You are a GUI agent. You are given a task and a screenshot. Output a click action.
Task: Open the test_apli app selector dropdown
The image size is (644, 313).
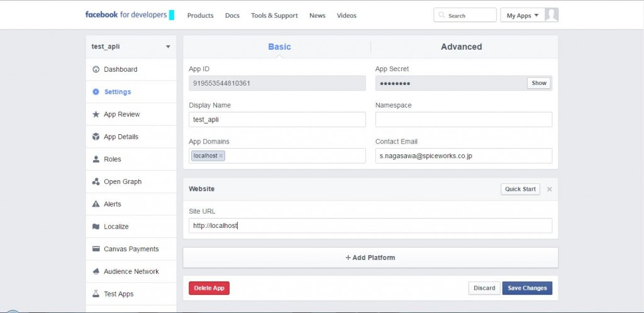pos(131,47)
